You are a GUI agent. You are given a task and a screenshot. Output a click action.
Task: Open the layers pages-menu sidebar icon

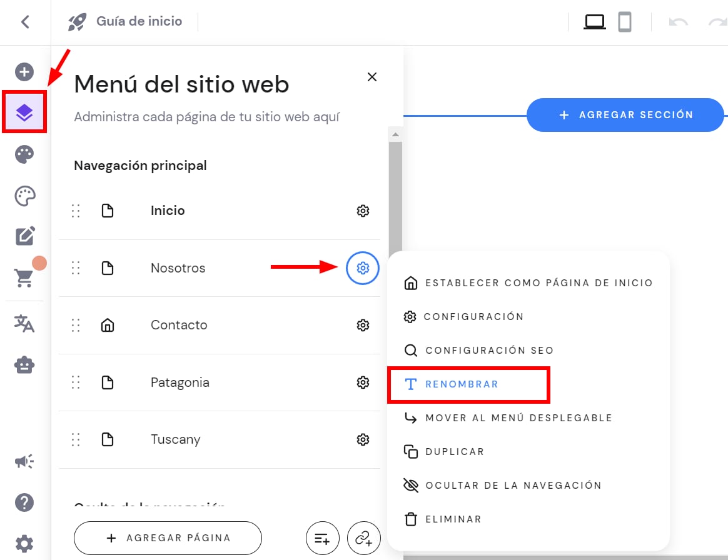point(24,112)
